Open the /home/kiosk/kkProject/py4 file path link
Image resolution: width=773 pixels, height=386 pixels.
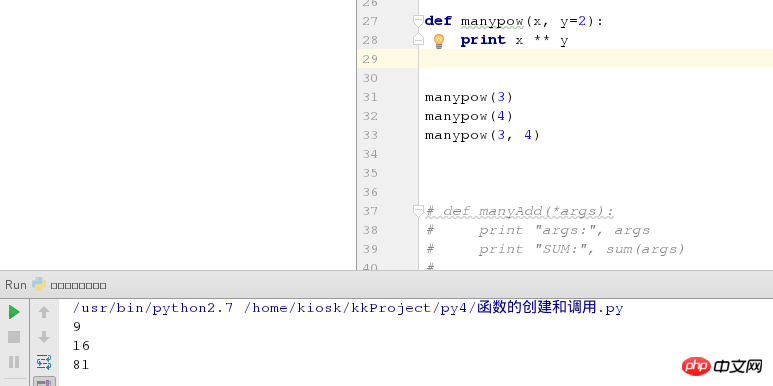360,309
